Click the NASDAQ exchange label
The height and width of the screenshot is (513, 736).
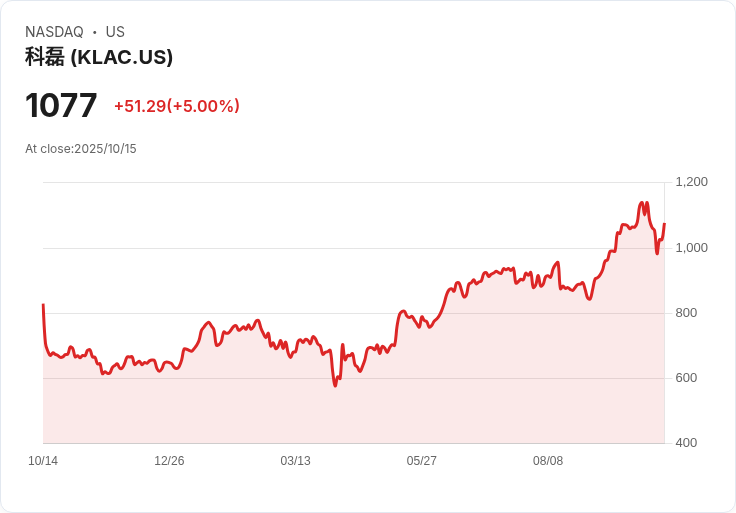(x=54, y=32)
